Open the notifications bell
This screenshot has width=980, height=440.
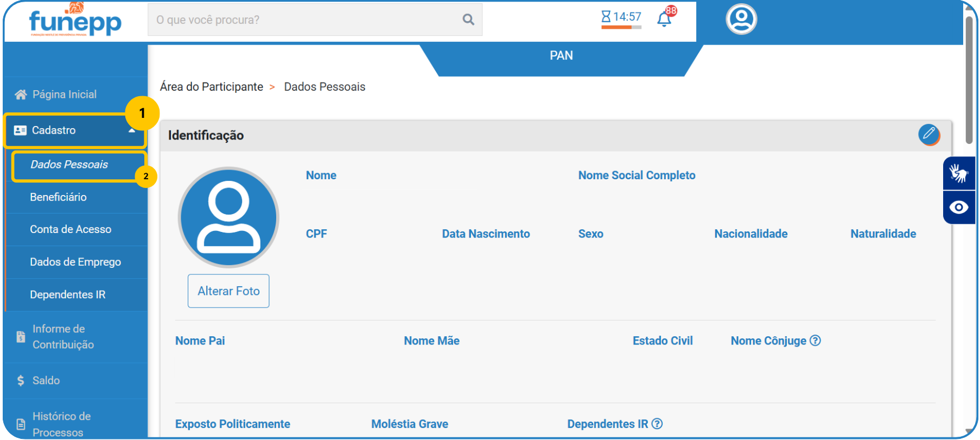coord(664,20)
